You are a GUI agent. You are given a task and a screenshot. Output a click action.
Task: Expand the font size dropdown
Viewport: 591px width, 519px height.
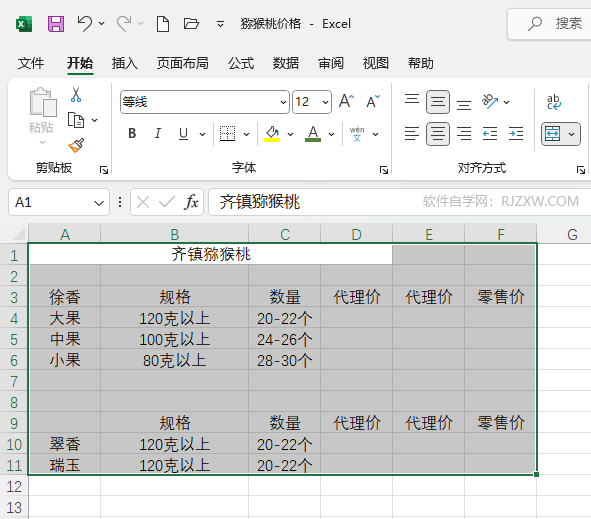pyautogui.click(x=325, y=102)
